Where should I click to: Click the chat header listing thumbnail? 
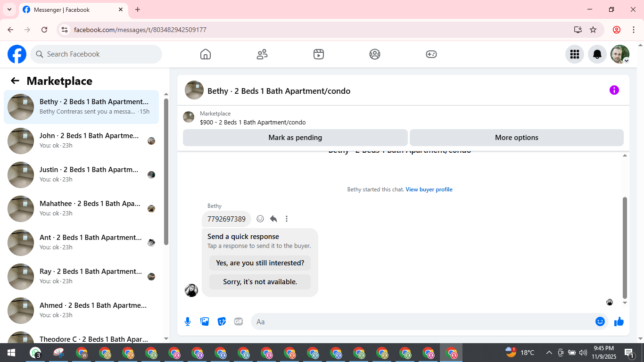(x=194, y=90)
